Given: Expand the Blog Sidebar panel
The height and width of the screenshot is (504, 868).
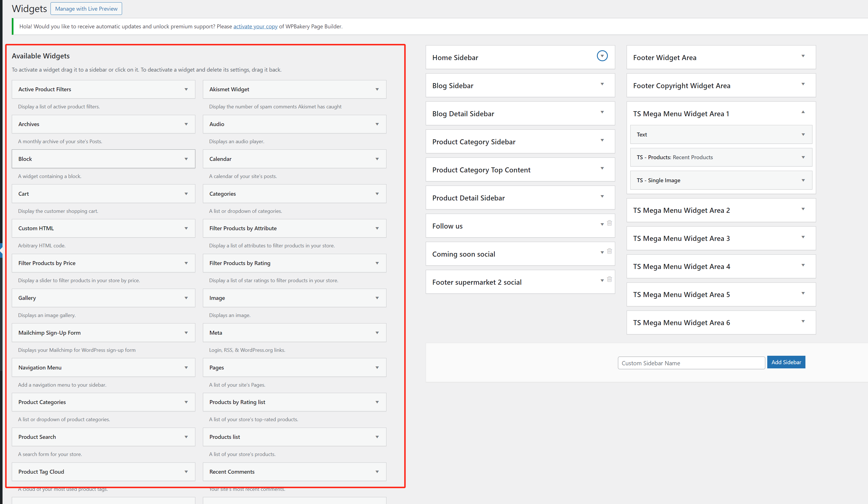Looking at the screenshot, I should pyautogui.click(x=602, y=84).
